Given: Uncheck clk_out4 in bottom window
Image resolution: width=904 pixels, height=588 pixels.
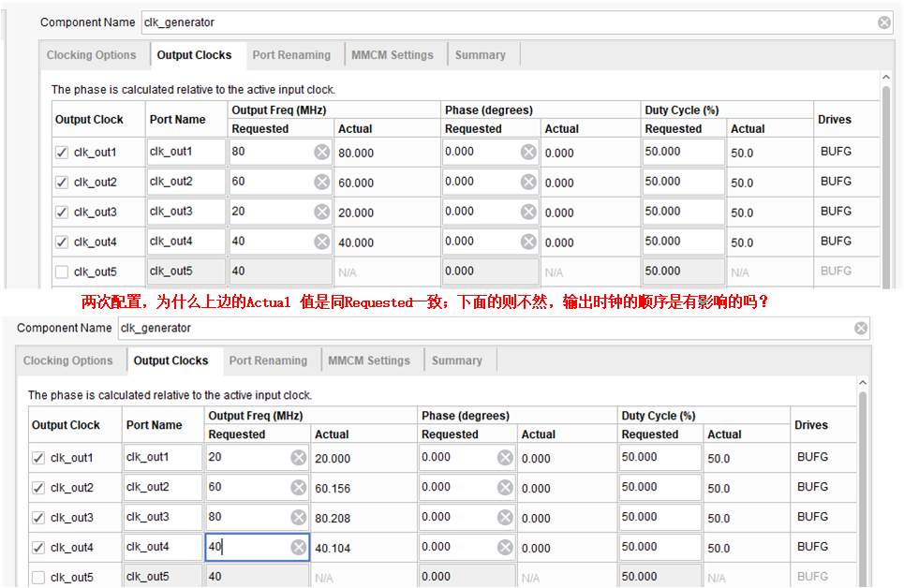Looking at the screenshot, I should click(38, 548).
